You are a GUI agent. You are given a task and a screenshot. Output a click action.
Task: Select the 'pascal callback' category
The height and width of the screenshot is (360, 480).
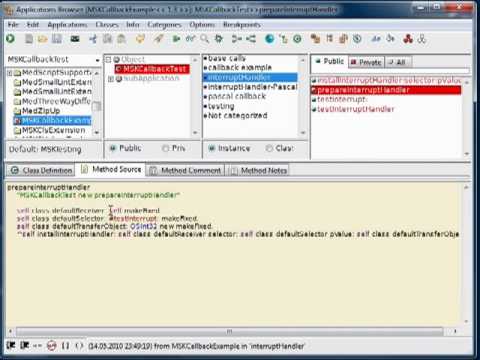point(237,96)
